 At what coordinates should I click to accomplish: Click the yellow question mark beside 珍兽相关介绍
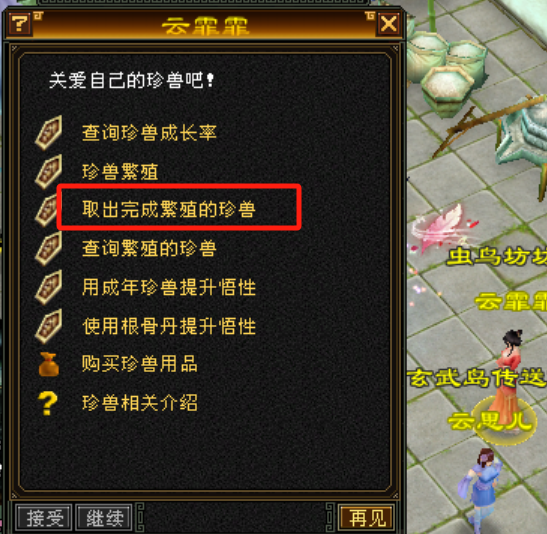pos(48,403)
